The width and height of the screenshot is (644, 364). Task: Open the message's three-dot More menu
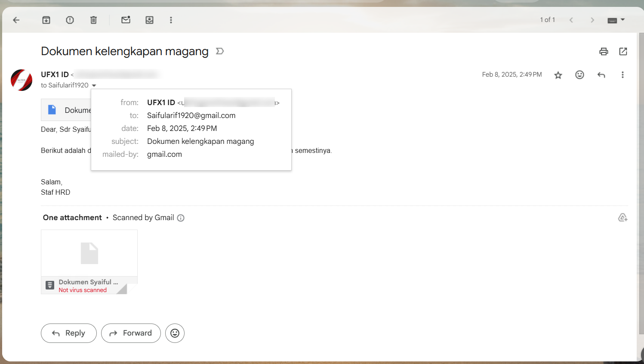coord(622,75)
